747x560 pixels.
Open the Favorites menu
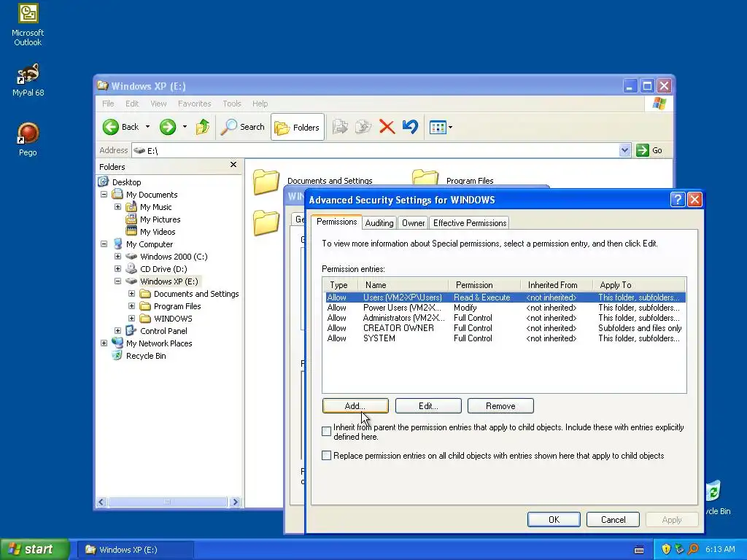click(194, 104)
